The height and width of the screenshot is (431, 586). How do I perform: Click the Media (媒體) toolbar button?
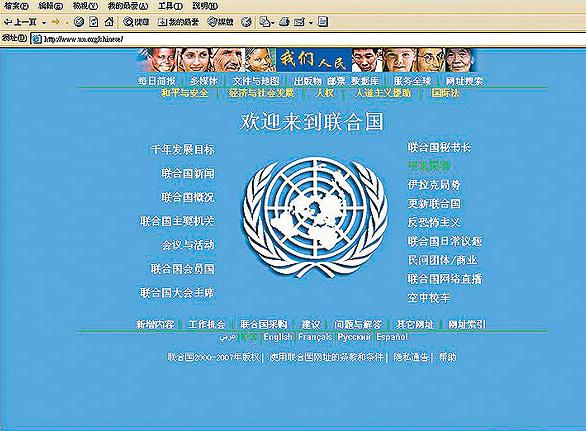[221, 22]
